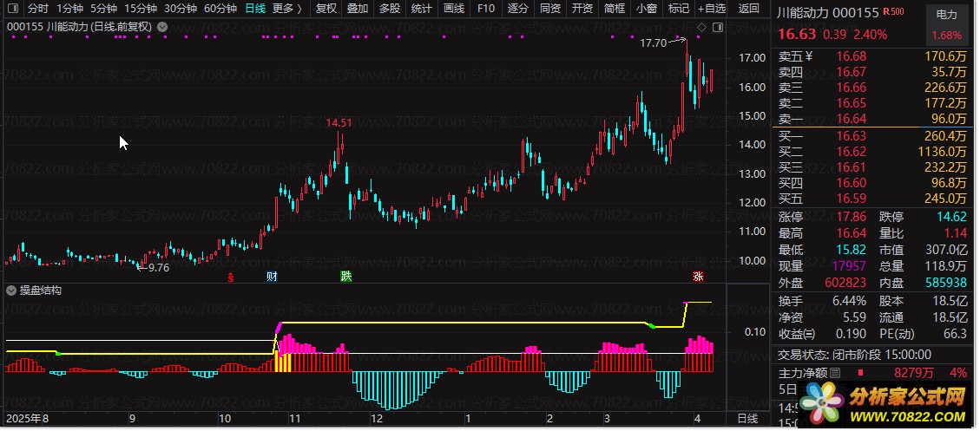Open F10 company information
Image resolution: width=980 pixels, height=431 pixels.
tap(485, 9)
